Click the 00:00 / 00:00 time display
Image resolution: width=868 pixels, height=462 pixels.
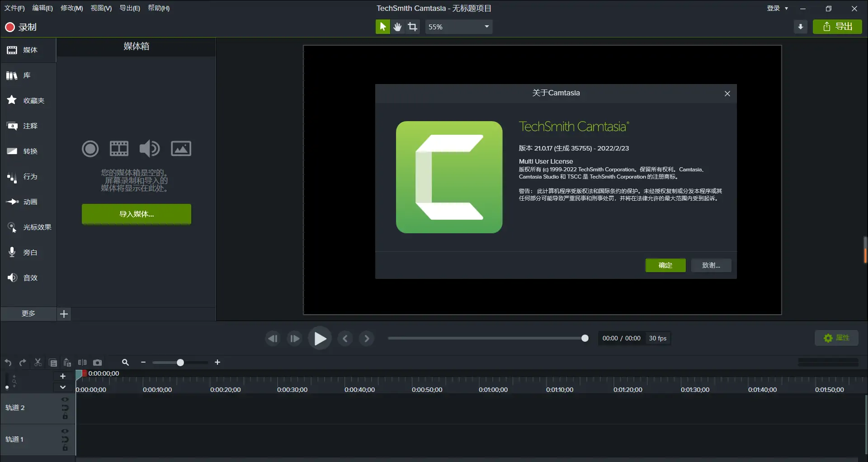tap(621, 338)
